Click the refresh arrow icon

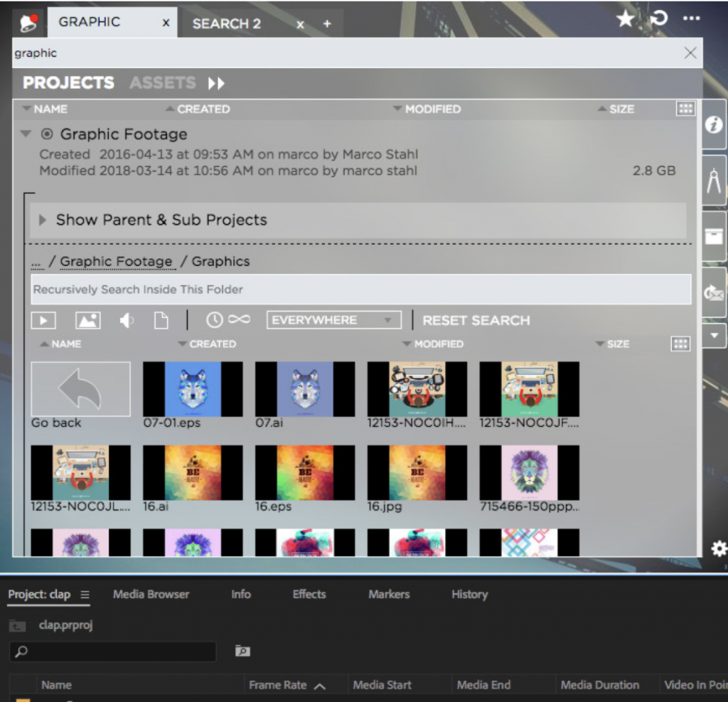pos(659,19)
